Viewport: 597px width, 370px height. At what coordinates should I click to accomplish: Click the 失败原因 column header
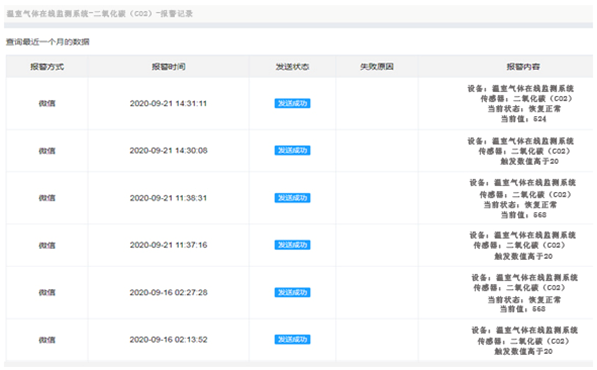[377, 67]
